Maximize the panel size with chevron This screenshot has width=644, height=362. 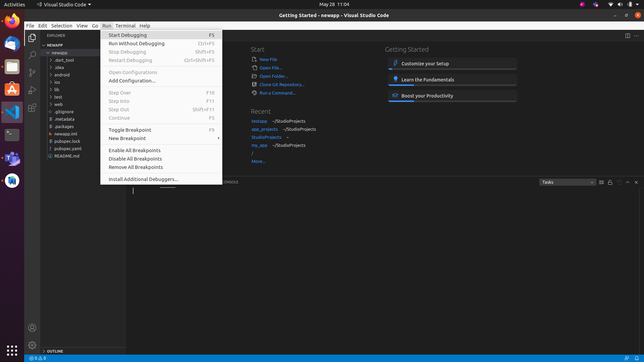pos(628,182)
